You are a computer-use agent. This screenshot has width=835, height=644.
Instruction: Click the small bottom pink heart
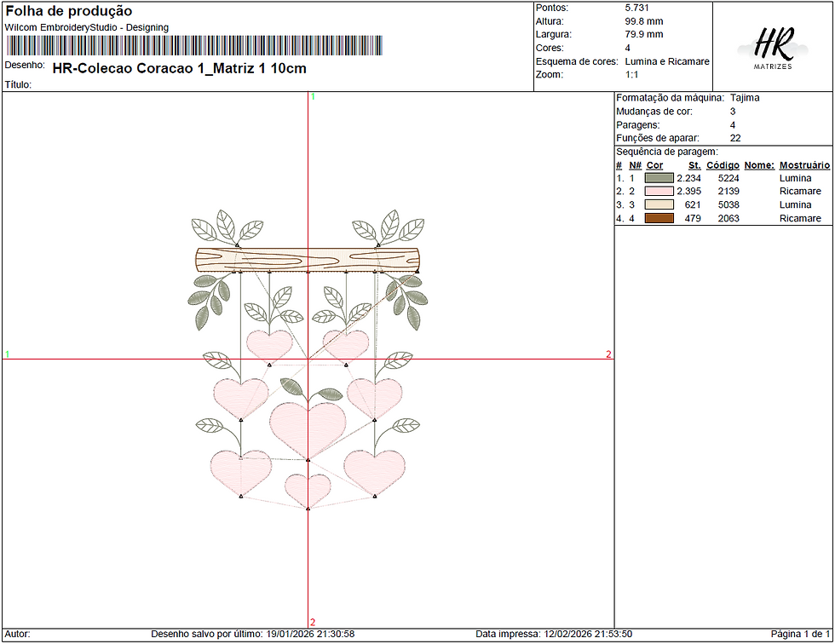point(308,491)
